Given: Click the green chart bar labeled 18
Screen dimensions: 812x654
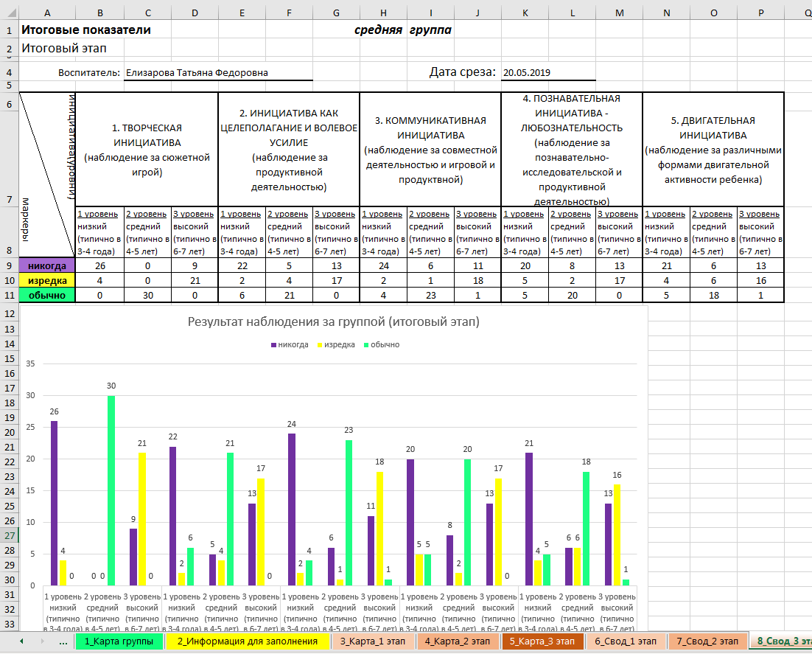Looking at the screenshot, I should [x=587, y=529].
